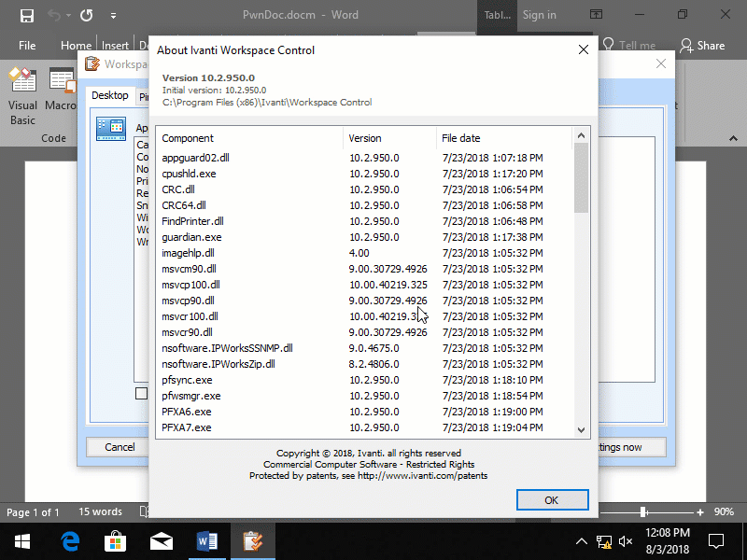The width and height of the screenshot is (747, 560).
Task: Sort by the File date column header
Action: [x=503, y=138]
